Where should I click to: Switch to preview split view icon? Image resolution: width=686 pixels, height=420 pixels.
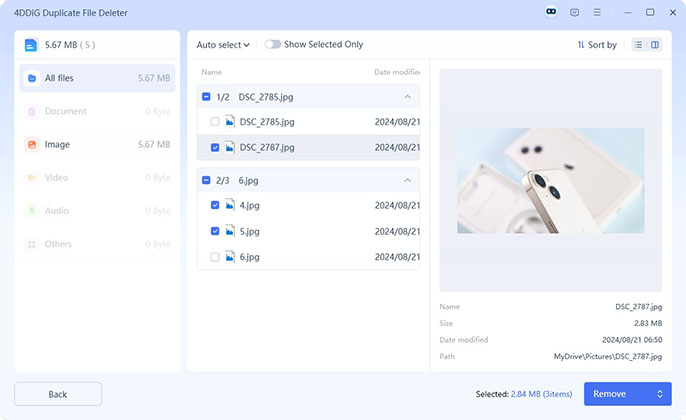[x=655, y=45]
